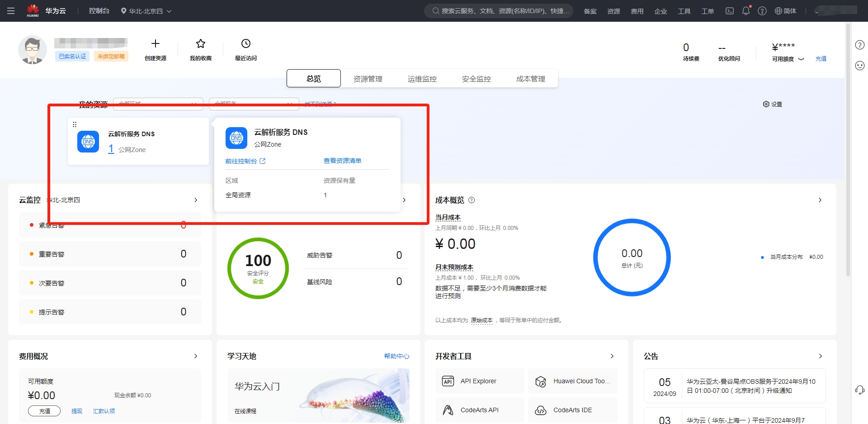Expand the security panel arrow
Viewport: 868px width, 424px height.
point(404,200)
